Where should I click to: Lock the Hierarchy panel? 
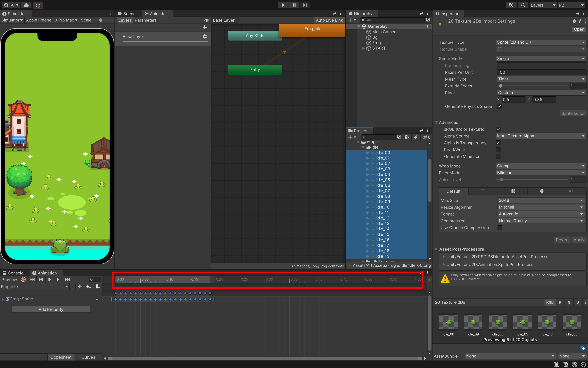tap(422, 14)
